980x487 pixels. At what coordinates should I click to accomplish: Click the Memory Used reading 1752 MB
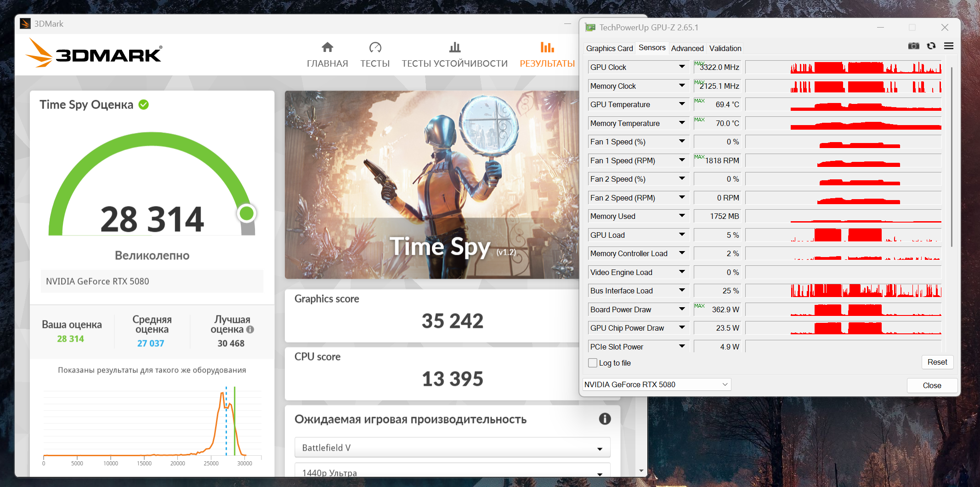click(725, 216)
